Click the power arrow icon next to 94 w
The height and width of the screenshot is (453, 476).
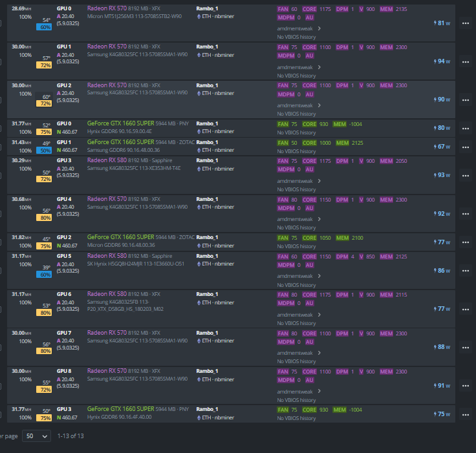click(x=435, y=61)
